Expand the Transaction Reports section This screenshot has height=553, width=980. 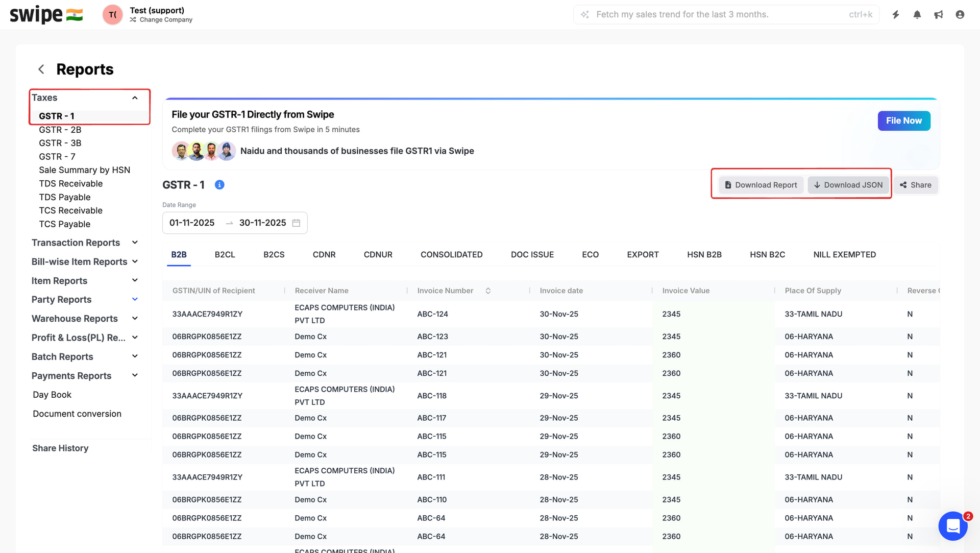click(x=135, y=243)
